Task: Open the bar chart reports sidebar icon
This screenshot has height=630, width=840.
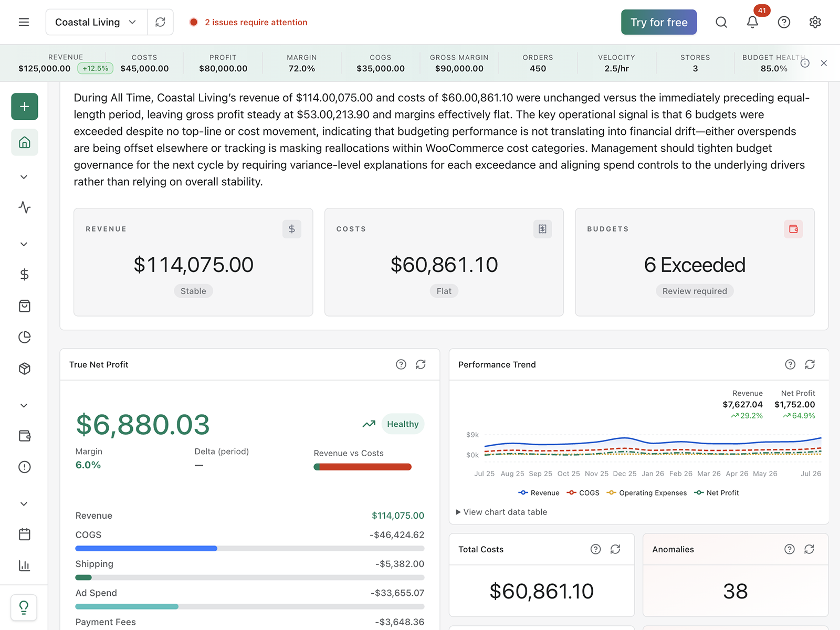Action: [x=25, y=565]
